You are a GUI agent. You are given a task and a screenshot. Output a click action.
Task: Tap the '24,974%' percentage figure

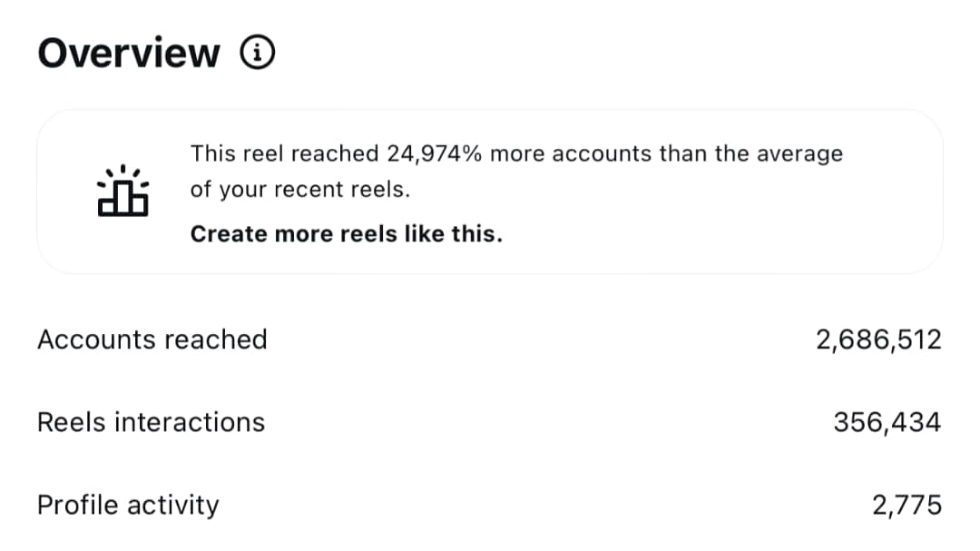pyautogui.click(x=435, y=153)
